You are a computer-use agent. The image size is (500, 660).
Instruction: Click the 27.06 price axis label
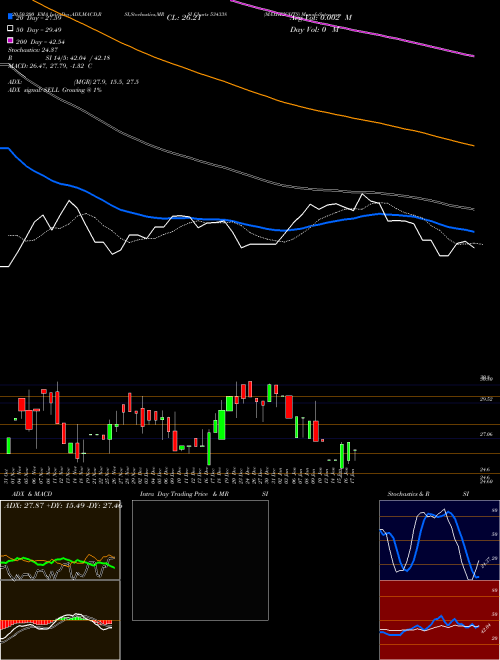pyautogui.click(x=486, y=434)
